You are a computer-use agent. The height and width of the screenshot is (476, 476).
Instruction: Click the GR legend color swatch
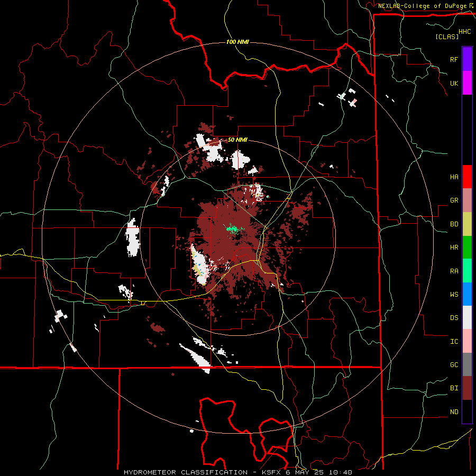(467, 200)
